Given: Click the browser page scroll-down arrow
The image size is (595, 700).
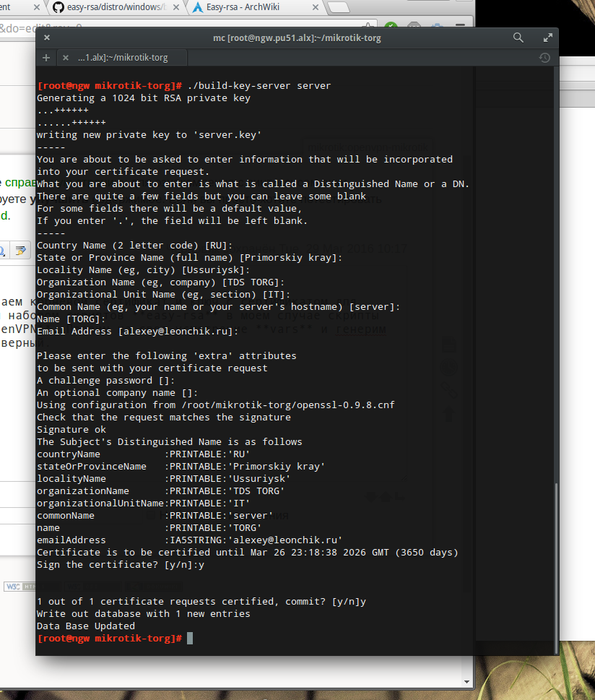Looking at the screenshot, I should 467,682.
